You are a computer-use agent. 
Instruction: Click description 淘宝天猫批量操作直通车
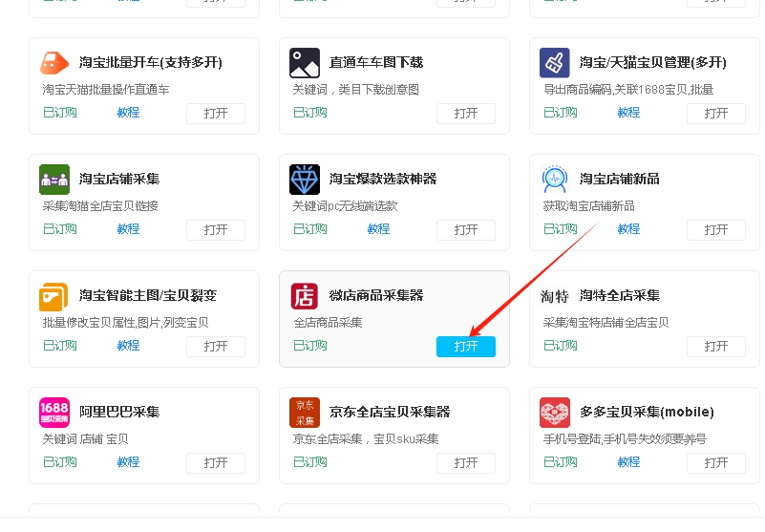click(x=106, y=90)
